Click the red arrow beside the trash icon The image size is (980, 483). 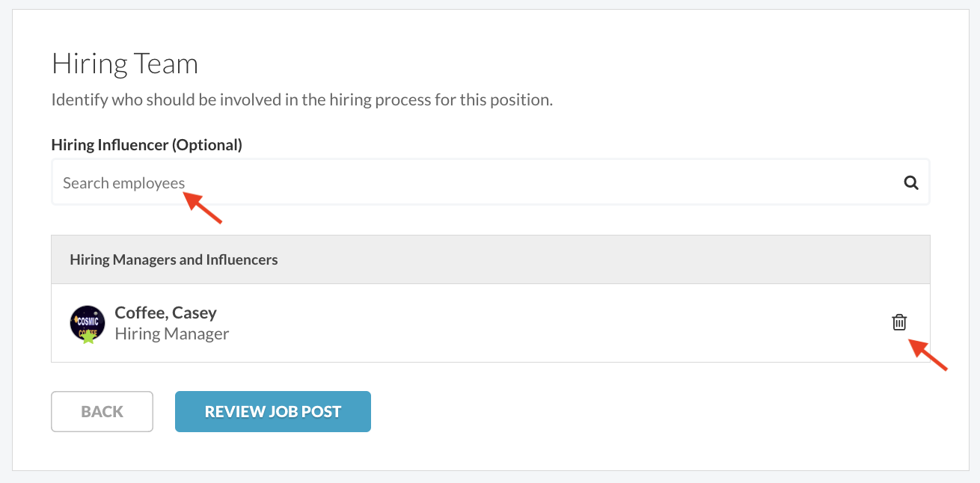click(928, 354)
